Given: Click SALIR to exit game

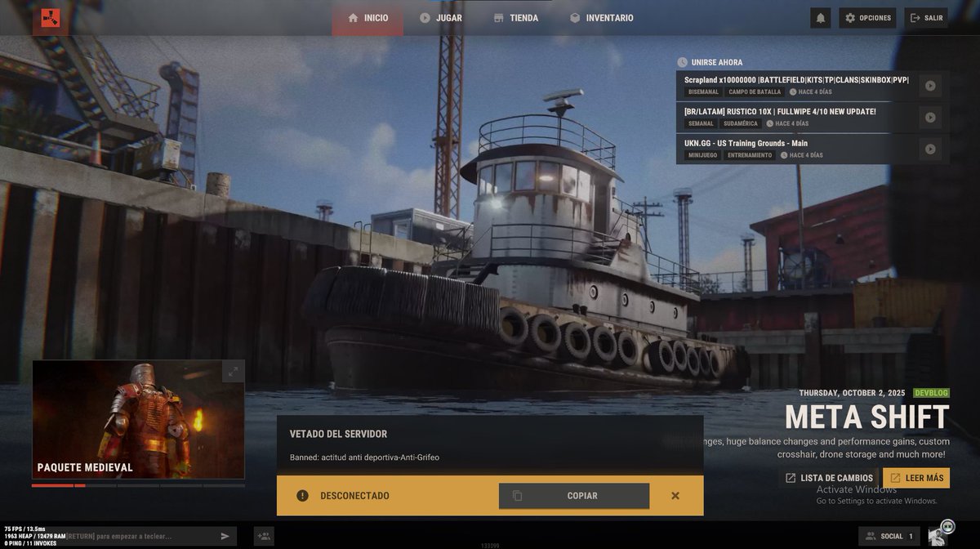Looking at the screenshot, I should pos(926,18).
